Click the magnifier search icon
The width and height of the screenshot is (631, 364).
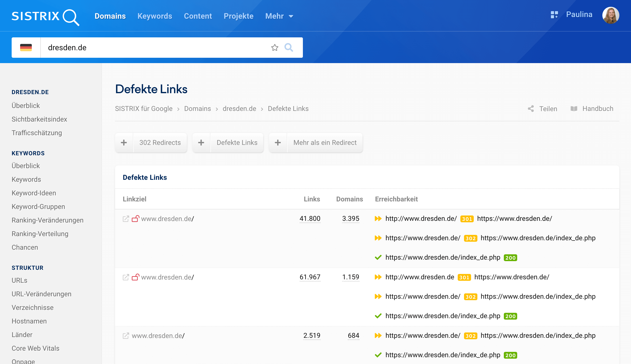pos(289,48)
